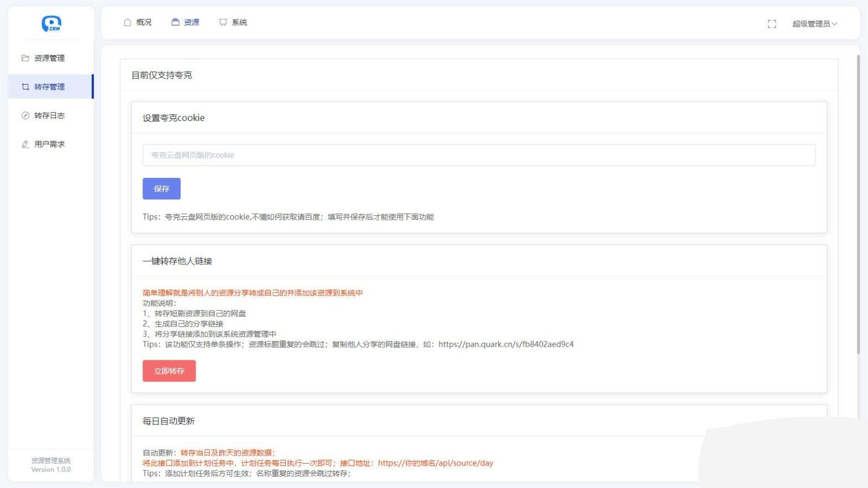
Task: Switch to the 概况 top tab
Action: pyautogui.click(x=137, y=23)
